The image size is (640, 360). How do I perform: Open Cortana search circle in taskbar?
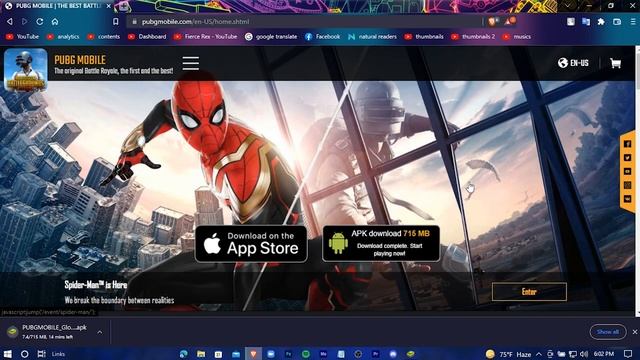24,354
